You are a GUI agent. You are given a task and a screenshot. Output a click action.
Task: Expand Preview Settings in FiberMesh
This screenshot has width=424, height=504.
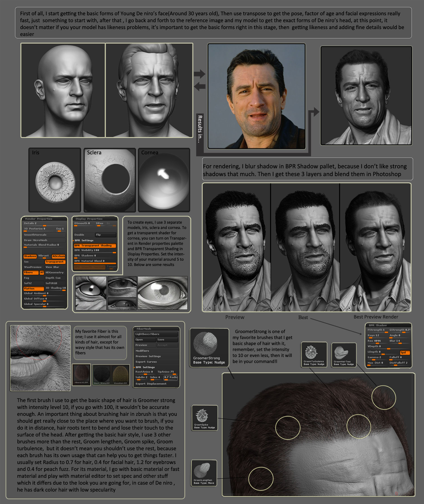[148, 356]
